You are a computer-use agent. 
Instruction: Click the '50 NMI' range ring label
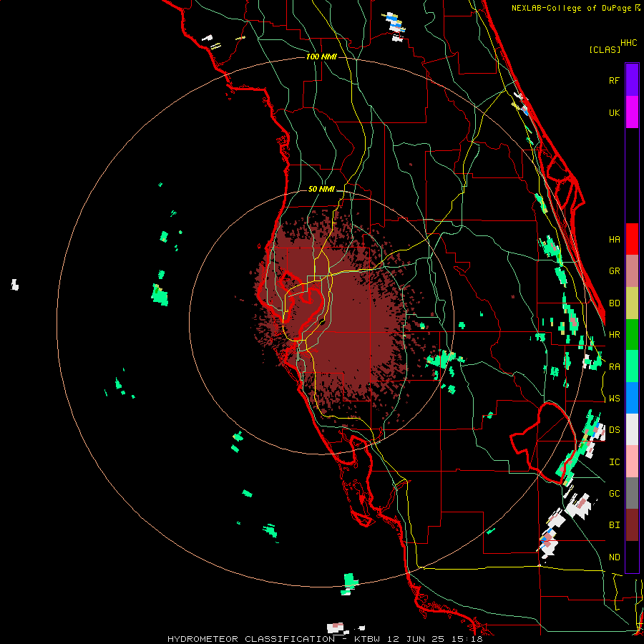(321, 189)
